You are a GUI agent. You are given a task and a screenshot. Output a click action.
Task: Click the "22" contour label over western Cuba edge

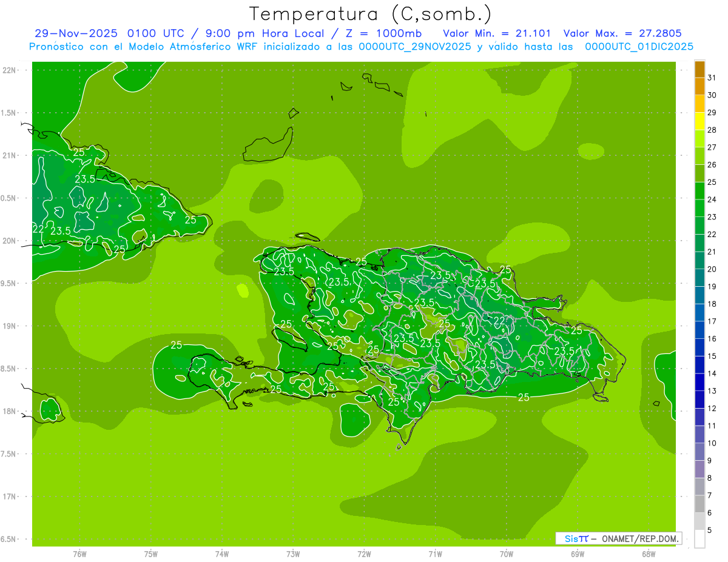point(38,229)
